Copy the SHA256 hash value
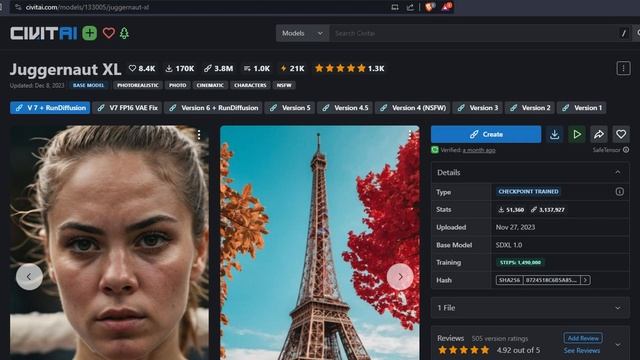 551,280
